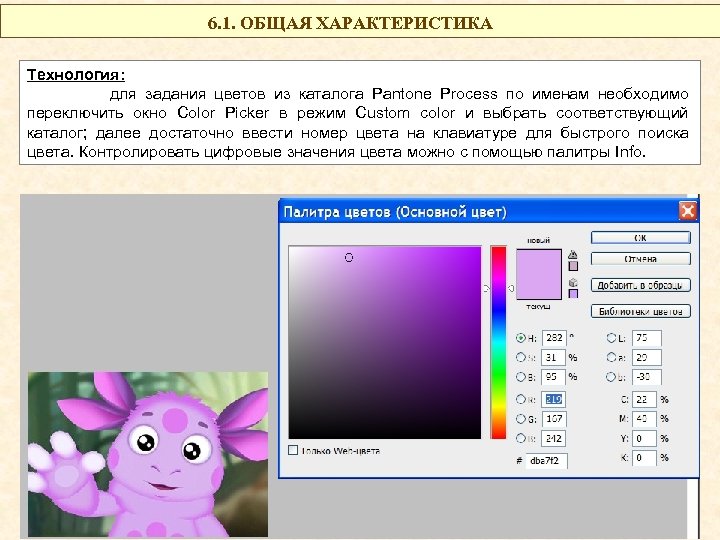This screenshot has height=540, width=720.
Task: Select the L lightness radio button
Action: [611, 338]
